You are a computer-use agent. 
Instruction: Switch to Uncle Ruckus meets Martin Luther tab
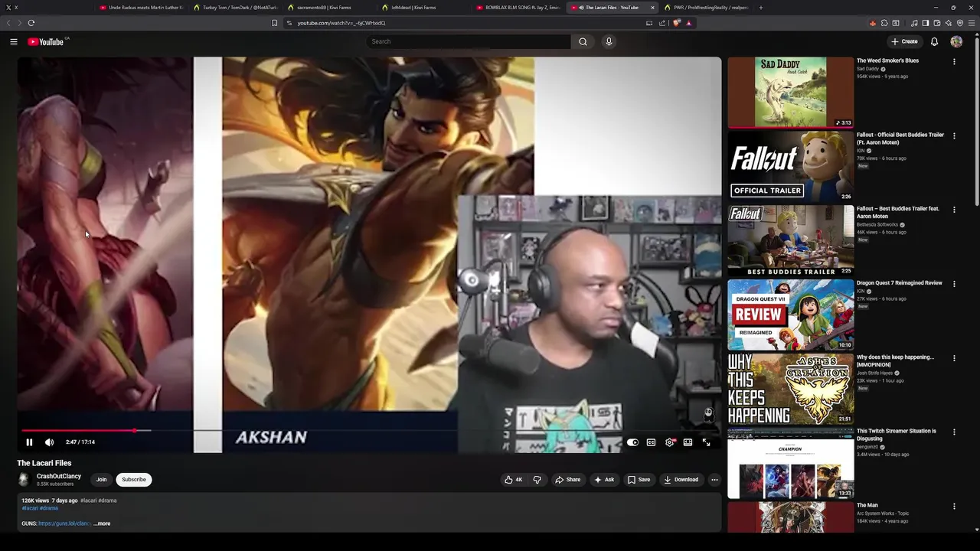click(x=142, y=8)
